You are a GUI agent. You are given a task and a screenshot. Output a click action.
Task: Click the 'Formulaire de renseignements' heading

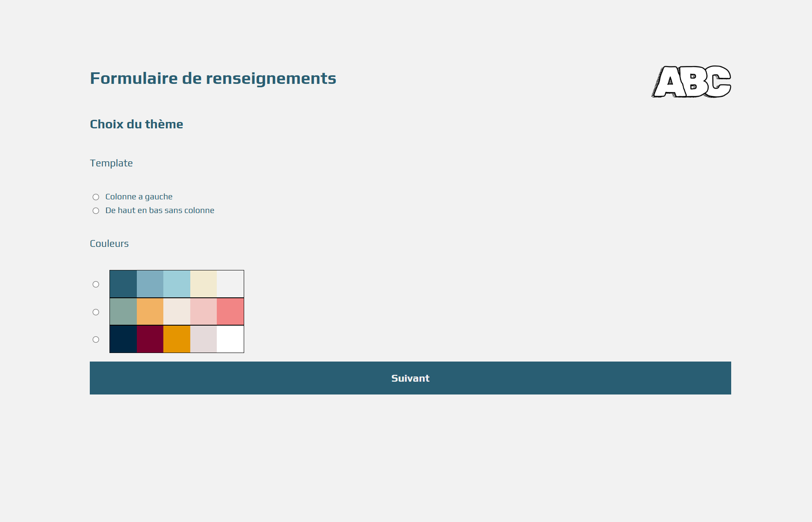pos(213,78)
